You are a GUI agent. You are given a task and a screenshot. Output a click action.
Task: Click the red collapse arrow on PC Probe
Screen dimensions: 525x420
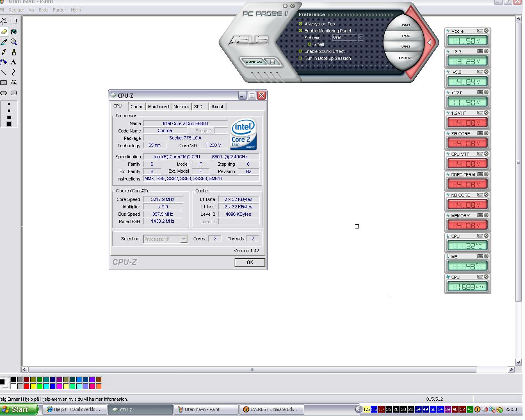429,42
